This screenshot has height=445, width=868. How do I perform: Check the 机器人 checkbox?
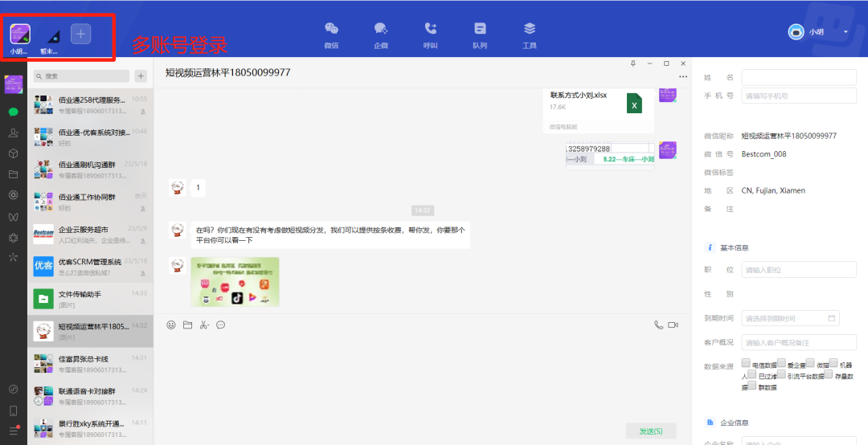[x=833, y=363]
